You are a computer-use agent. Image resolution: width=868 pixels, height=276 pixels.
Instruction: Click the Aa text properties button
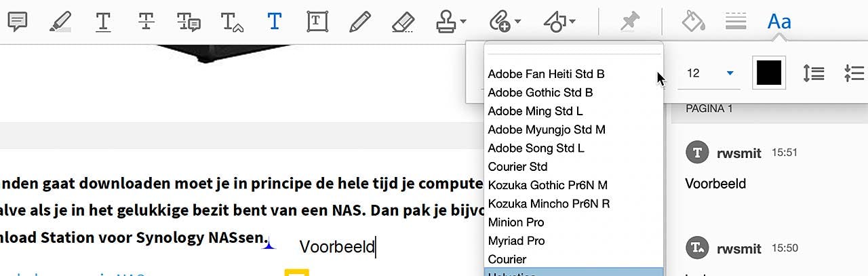(x=779, y=22)
